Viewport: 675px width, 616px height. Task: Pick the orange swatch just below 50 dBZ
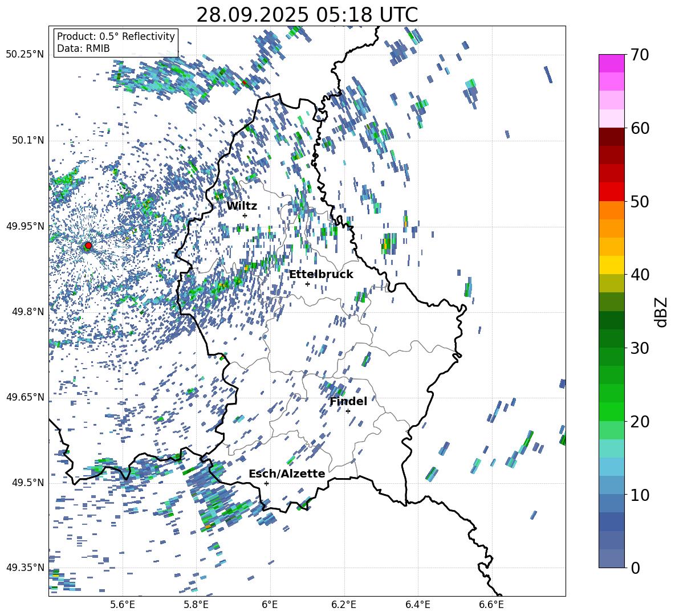tap(611, 210)
